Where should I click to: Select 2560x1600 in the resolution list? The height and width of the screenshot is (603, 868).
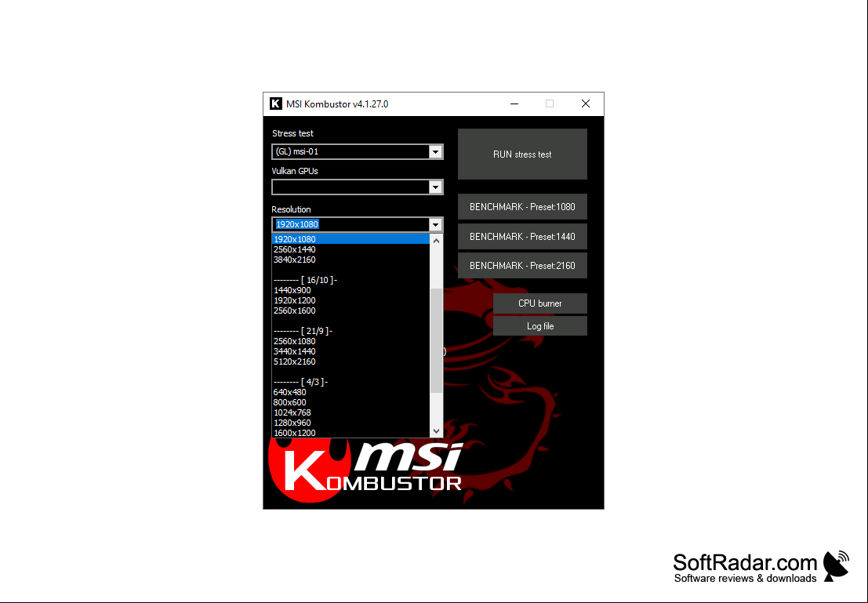pyautogui.click(x=350, y=311)
